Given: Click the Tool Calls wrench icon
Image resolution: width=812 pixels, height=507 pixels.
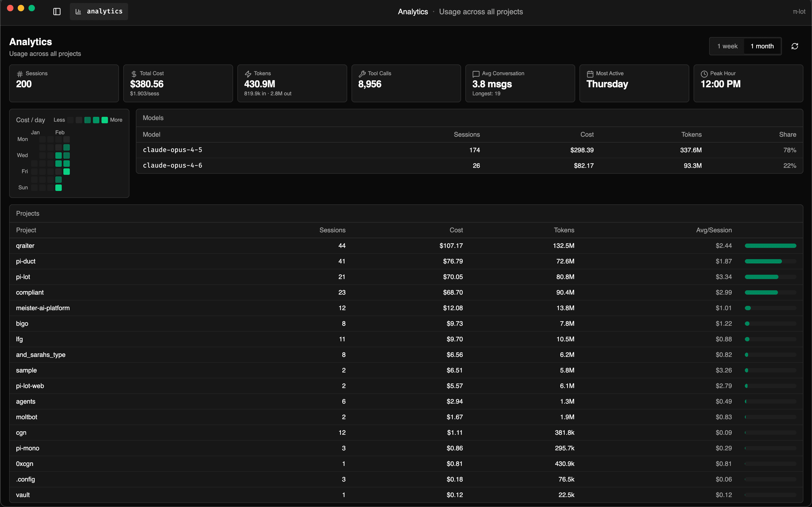Looking at the screenshot, I should coord(362,74).
